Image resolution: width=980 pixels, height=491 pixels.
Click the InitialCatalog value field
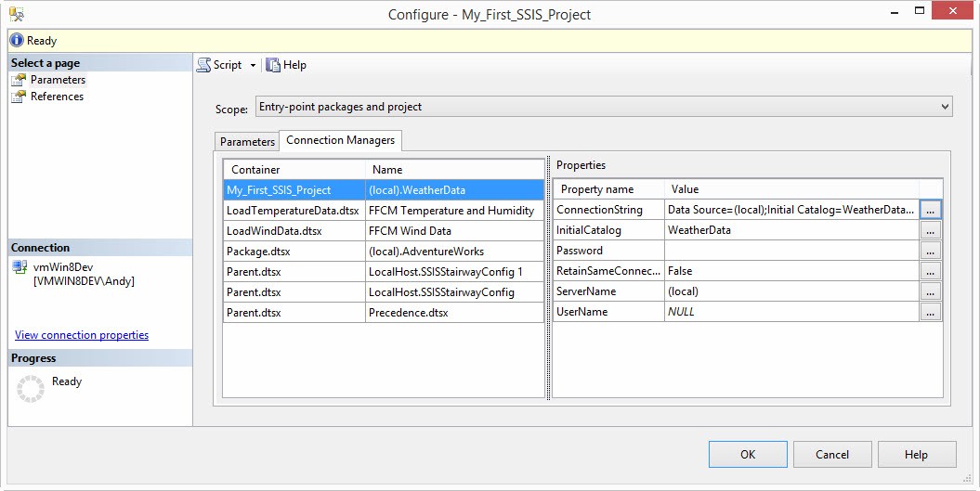pyautogui.click(x=791, y=230)
